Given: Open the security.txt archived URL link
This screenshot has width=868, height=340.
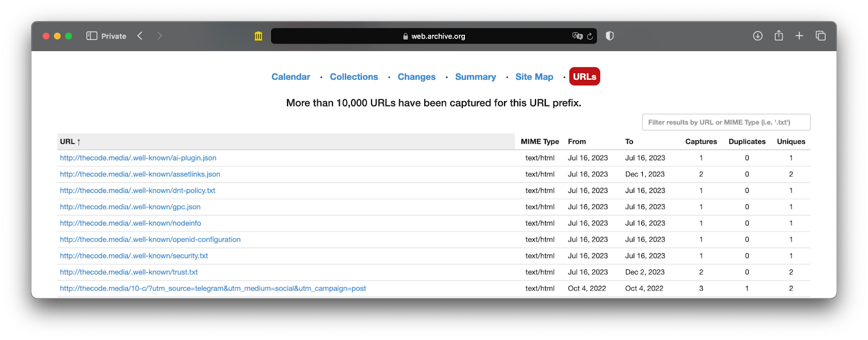Looking at the screenshot, I should point(134,256).
